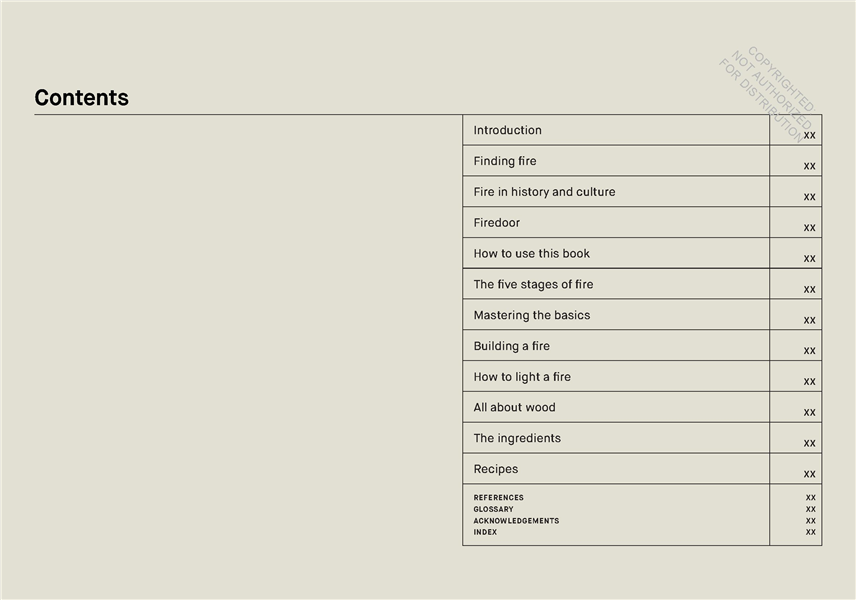Image resolution: width=856 pixels, height=600 pixels.
Task: Select Fire in history and culture
Action: coord(544,192)
